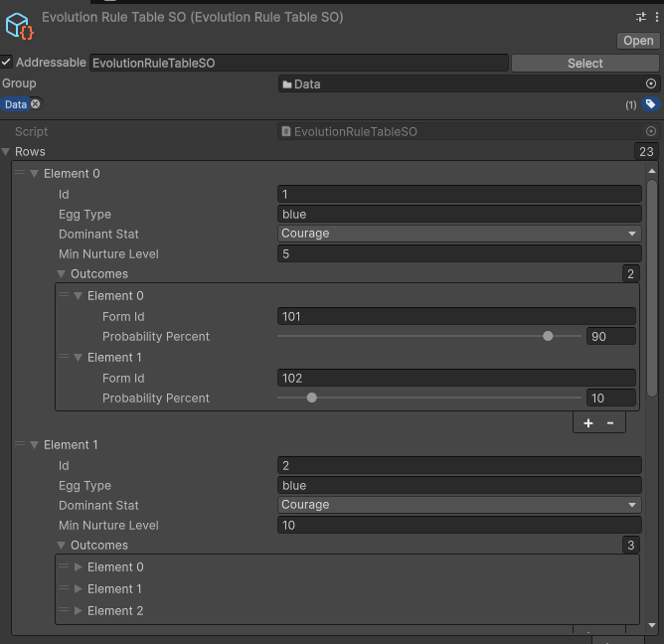Remove an outcome with the minus button
Screen dimensions: 664x644
pyautogui.click(x=610, y=423)
